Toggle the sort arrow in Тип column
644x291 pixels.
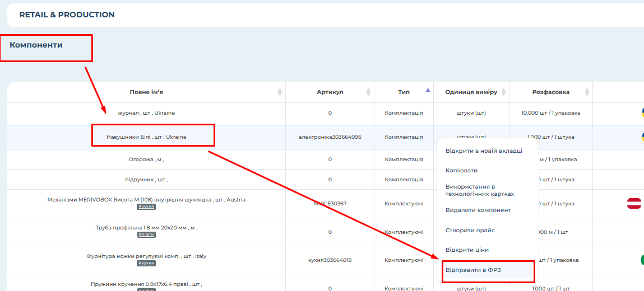pyautogui.click(x=428, y=91)
